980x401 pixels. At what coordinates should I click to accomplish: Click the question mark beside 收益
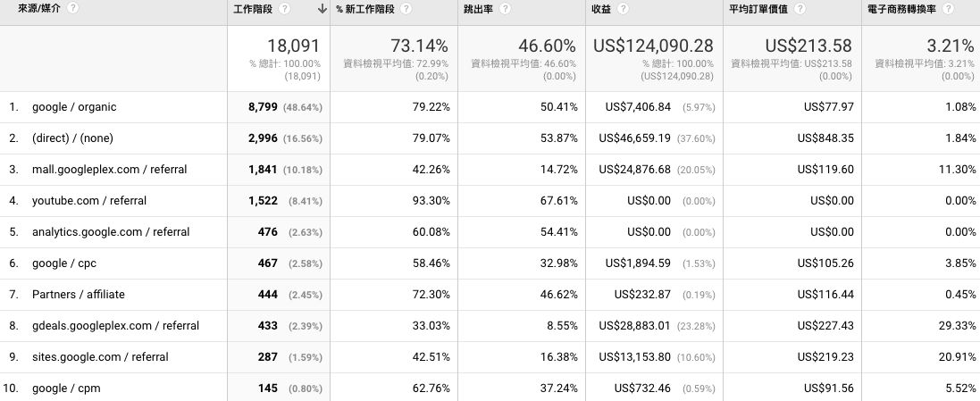622,9
